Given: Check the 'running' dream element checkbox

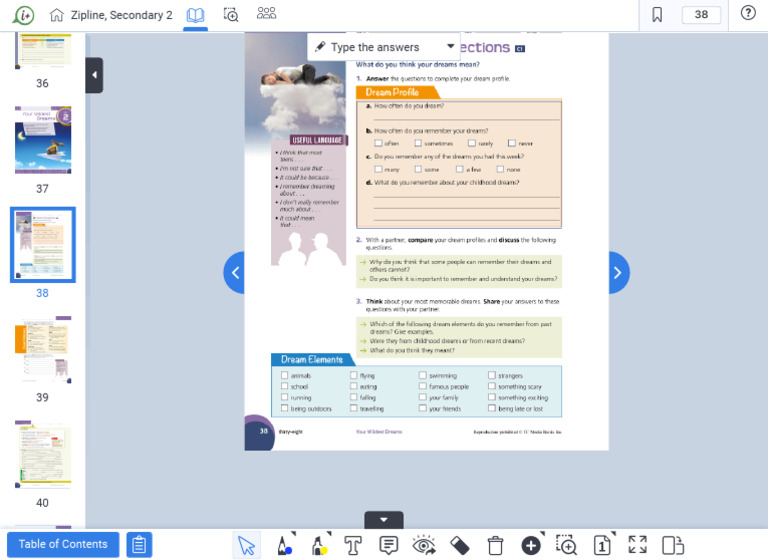Looking at the screenshot, I should pyautogui.click(x=284, y=397).
